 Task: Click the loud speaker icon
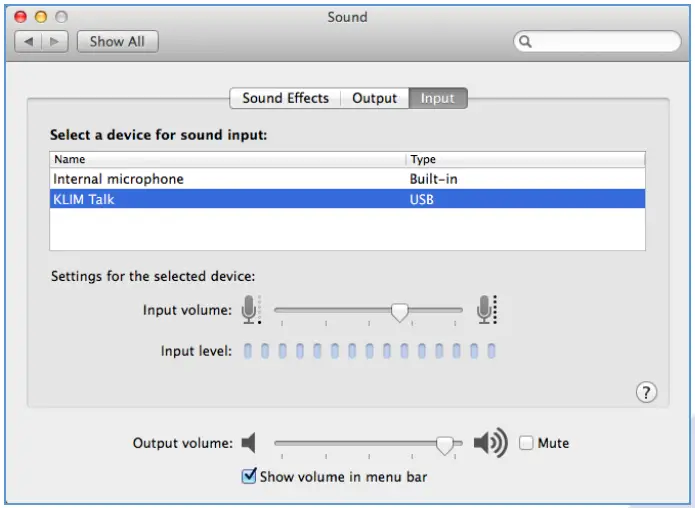tap(491, 442)
